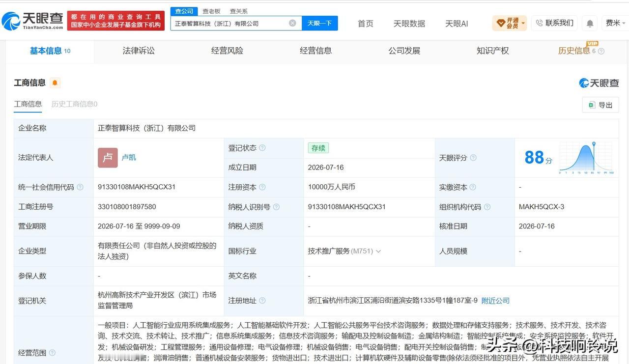Screen dimensions: 629x364
Task: Open the 经营信息 tab
Action: coord(315,51)
